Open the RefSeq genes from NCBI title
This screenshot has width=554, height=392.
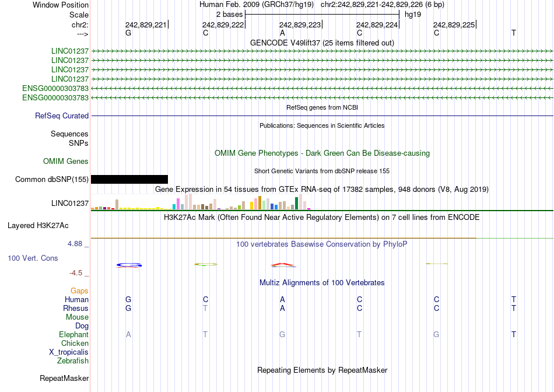tap(322, 107)
